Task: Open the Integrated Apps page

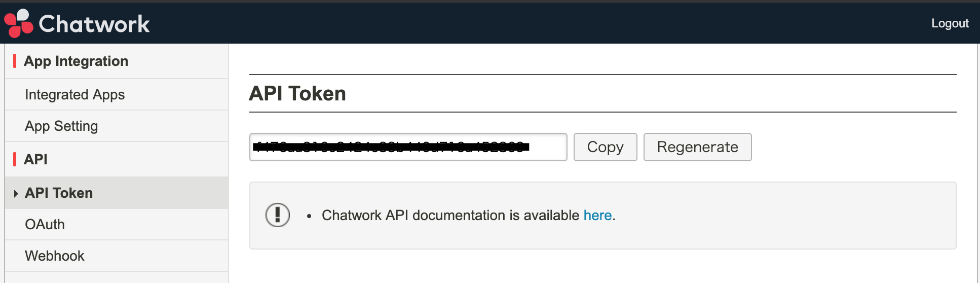Action: pos(74,95)
